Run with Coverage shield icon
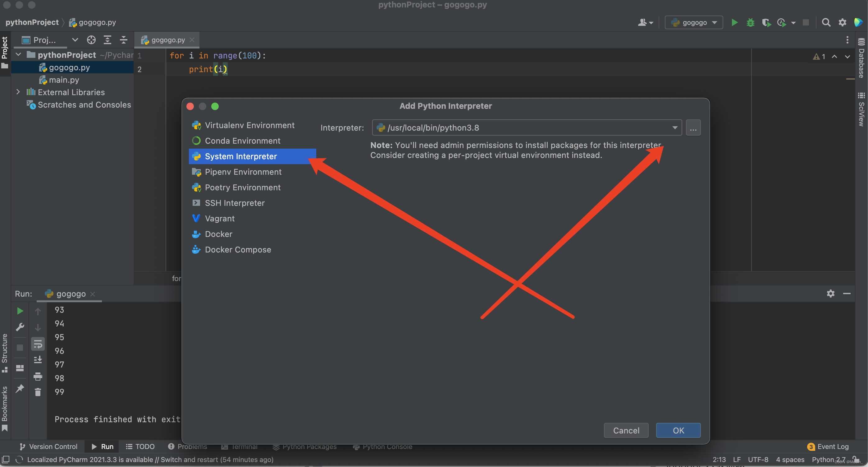This screenshot has width=868, height=467. pos(766,23)
